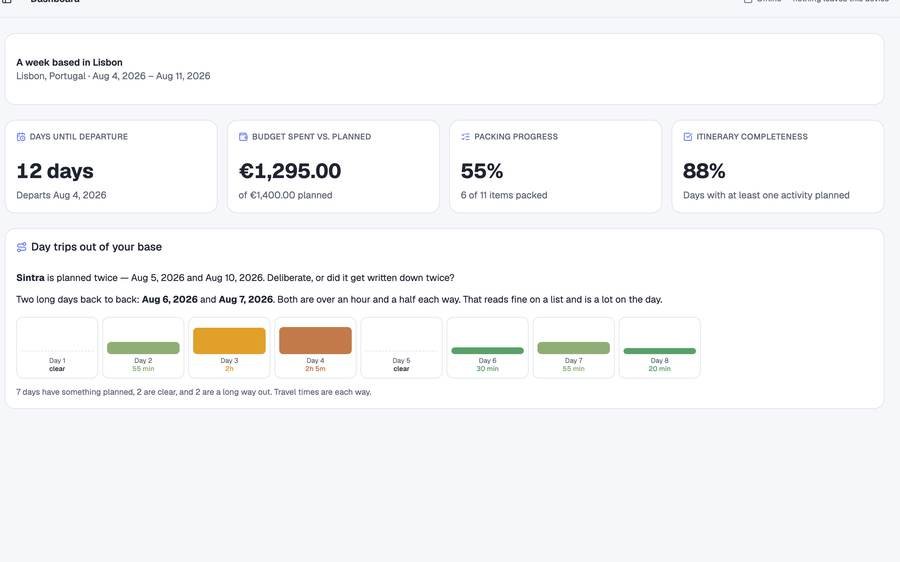Click the Day 6 thin green bar

pyautogui.click(x=487, y=351)
